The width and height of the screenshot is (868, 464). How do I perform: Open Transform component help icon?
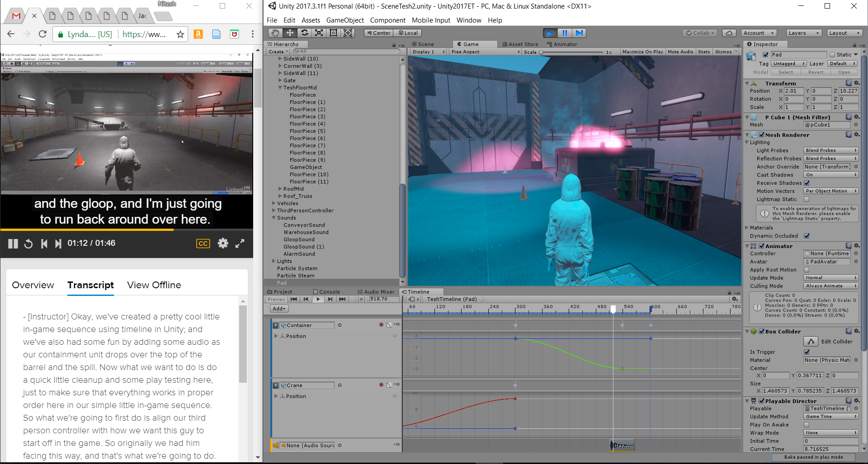[x=849, y=83]
